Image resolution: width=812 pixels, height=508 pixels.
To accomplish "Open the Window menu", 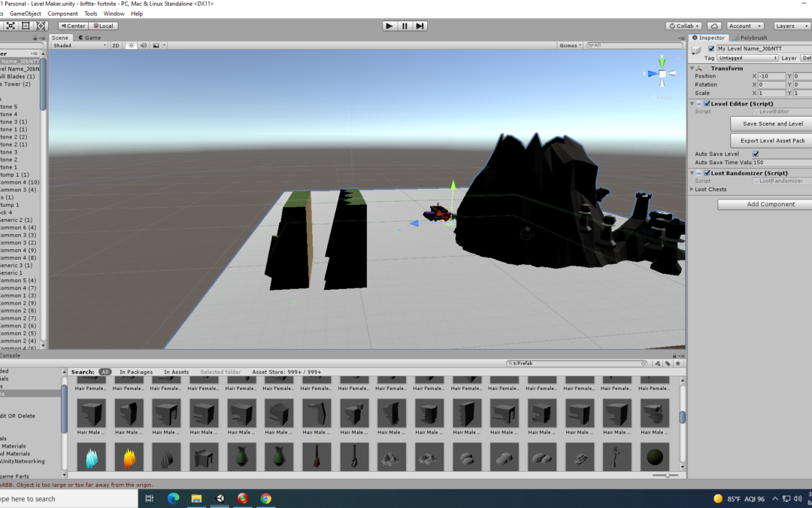I will click(114, 14).
